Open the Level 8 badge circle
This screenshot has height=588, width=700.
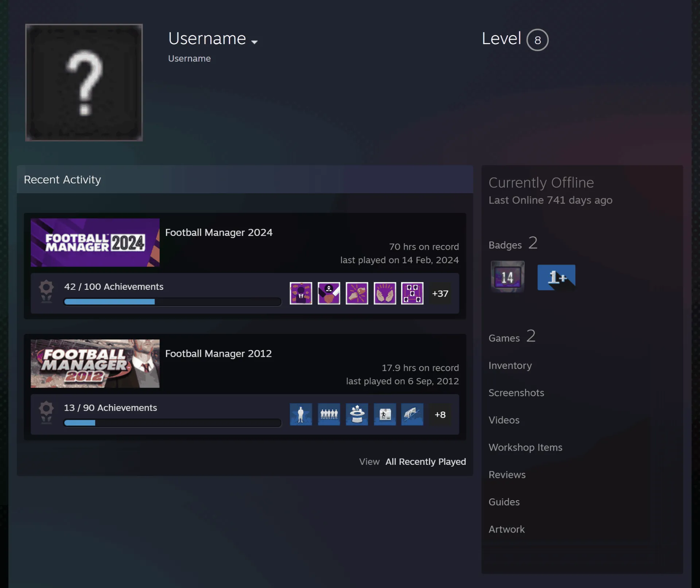point(537,40)
